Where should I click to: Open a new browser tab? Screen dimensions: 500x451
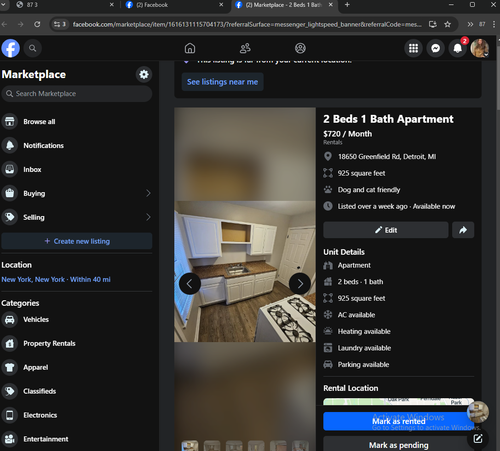[347, 5]
